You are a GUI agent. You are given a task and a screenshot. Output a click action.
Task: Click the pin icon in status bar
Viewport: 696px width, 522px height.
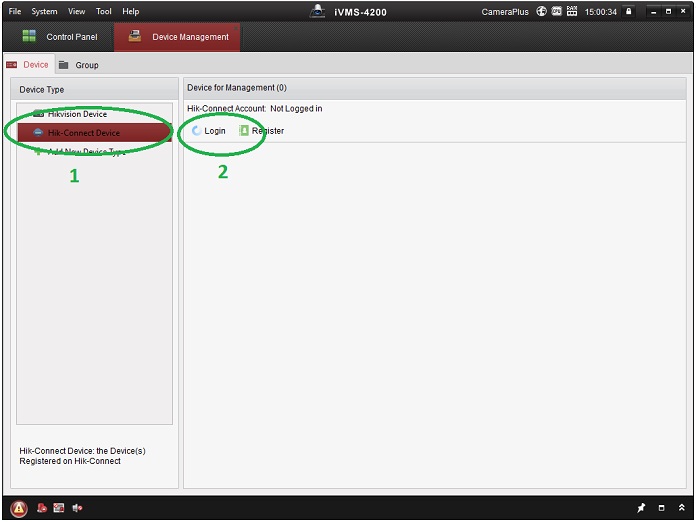click(641, 508)
